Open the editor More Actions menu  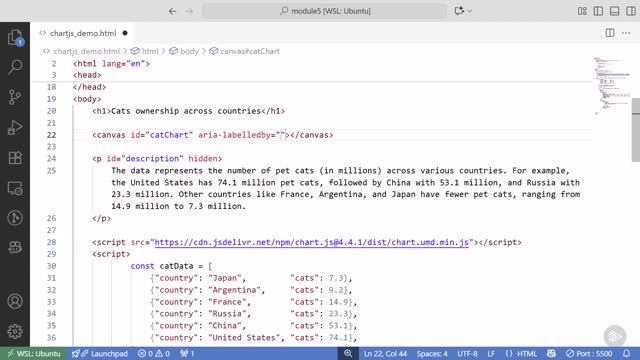(626, 33)
